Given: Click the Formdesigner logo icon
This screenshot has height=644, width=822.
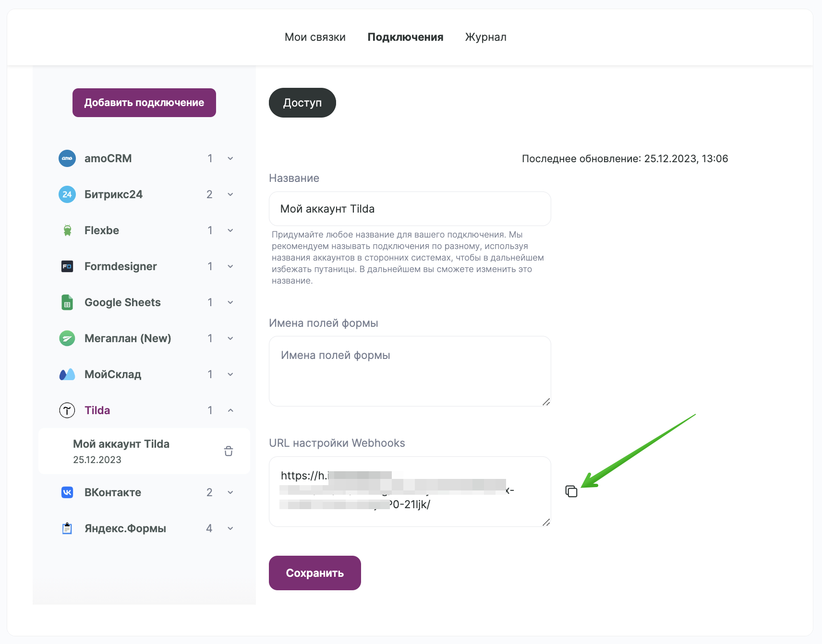Looking at the screenshot, I should 67,266.
